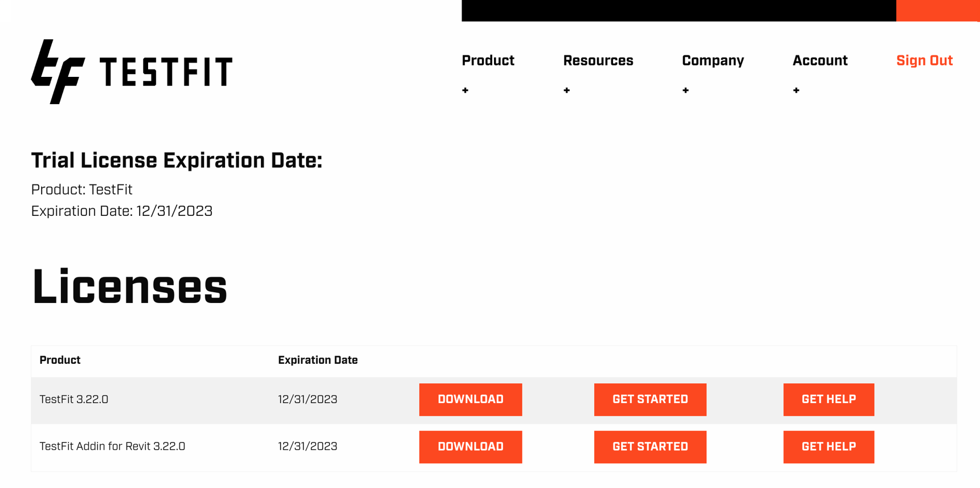
Task: Click Get Started for the Revit Addin
Action: coord(650,446)
